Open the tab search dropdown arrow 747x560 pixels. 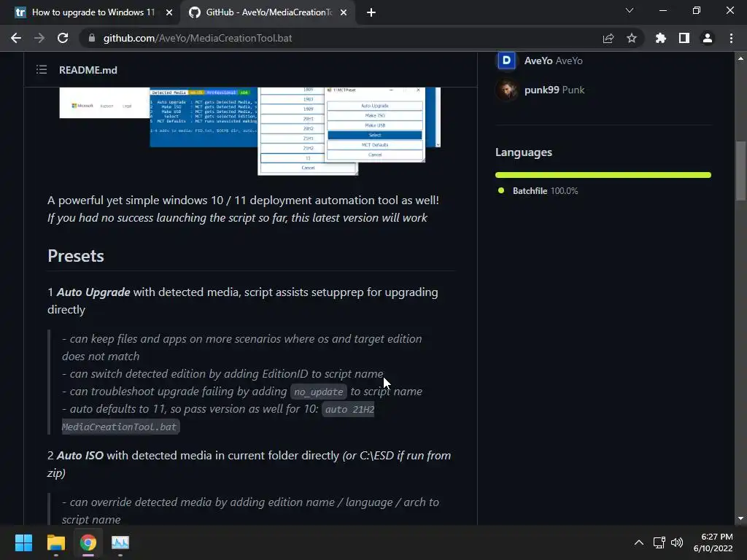coord(630,10)
